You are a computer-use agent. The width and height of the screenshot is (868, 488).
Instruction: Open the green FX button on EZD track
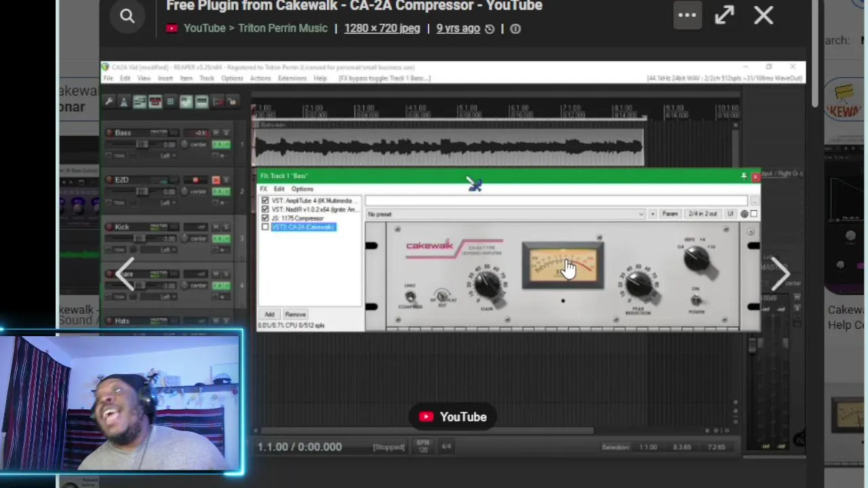coord(221,191)
